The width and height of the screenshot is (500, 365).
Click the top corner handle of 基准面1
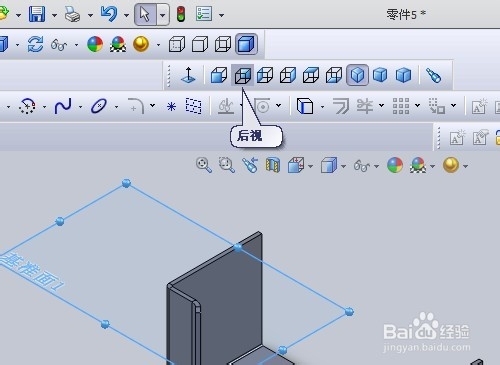126,183
